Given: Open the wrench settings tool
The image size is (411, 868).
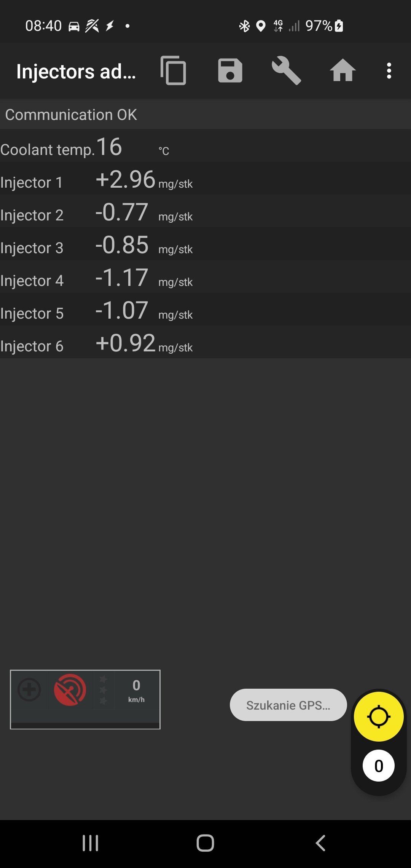Looking at the screenshot, I should (286, 70).
